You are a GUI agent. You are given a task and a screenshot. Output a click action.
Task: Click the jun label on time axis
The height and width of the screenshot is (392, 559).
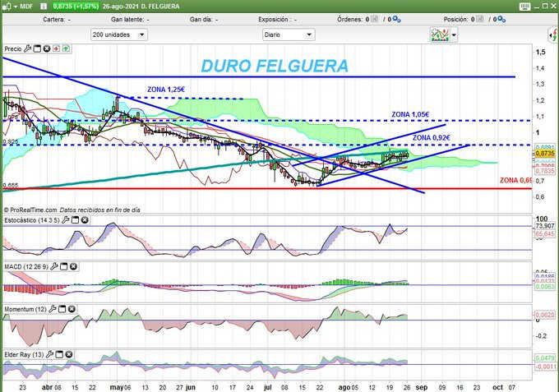[191, 387]
